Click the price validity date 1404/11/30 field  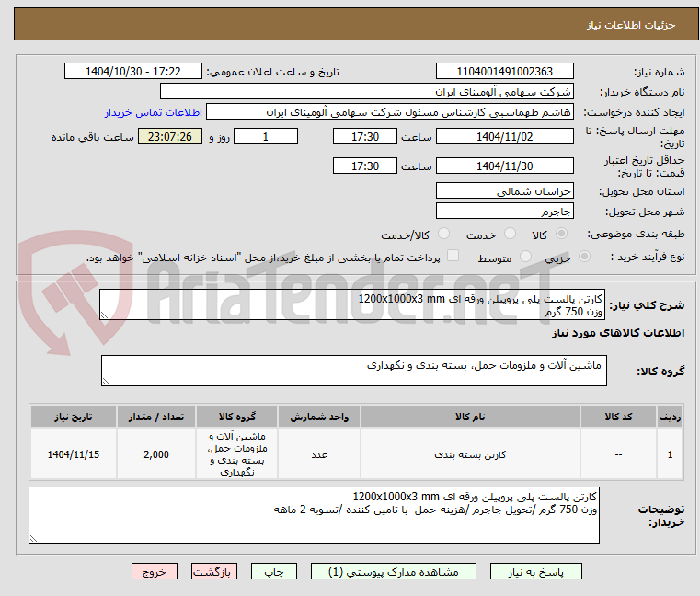pos(504,166)
